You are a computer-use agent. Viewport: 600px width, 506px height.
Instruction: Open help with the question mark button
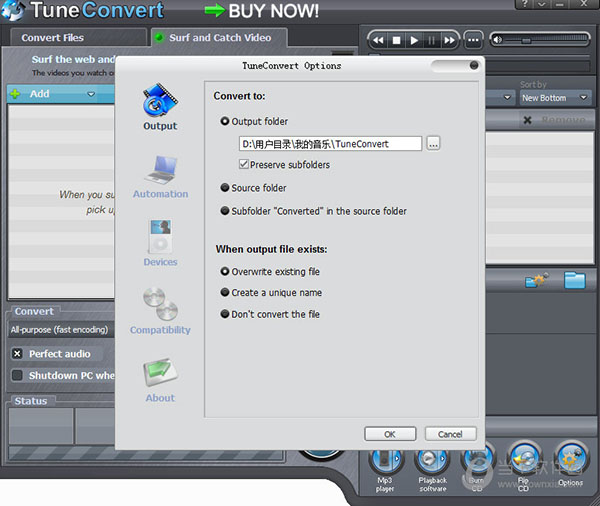[525, 4]
